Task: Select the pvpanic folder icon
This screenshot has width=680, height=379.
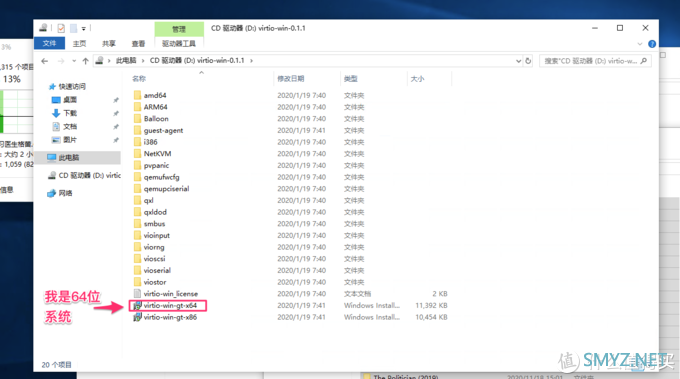Action: 137,165
